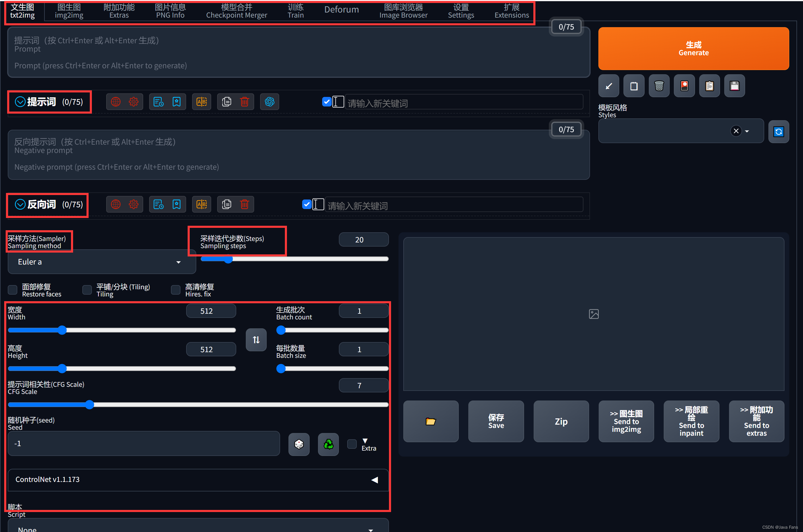
Task: Uncheck the negative keyword input checkbox
Action: pyautogui.click(x=306, y=204)
